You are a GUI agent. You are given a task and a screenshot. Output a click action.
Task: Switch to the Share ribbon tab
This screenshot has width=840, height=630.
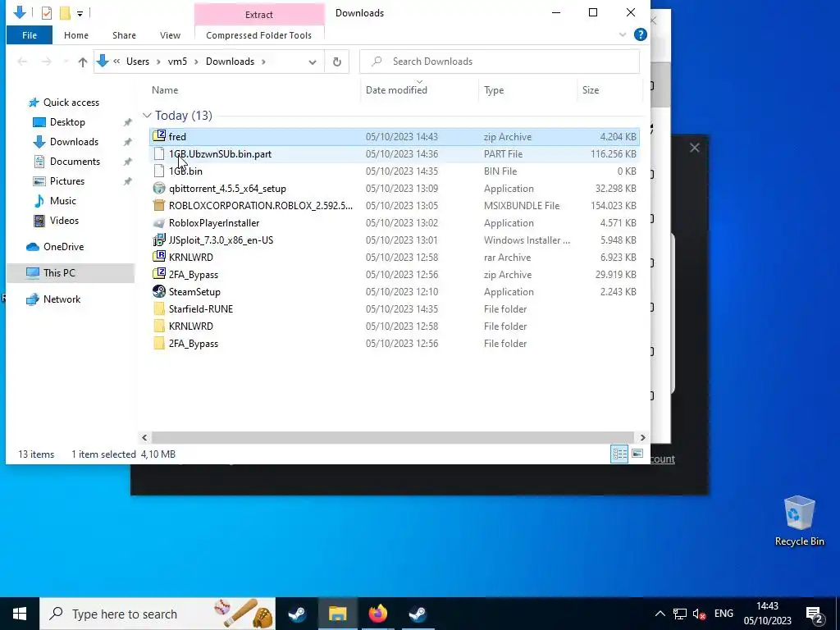coord(124,35)
